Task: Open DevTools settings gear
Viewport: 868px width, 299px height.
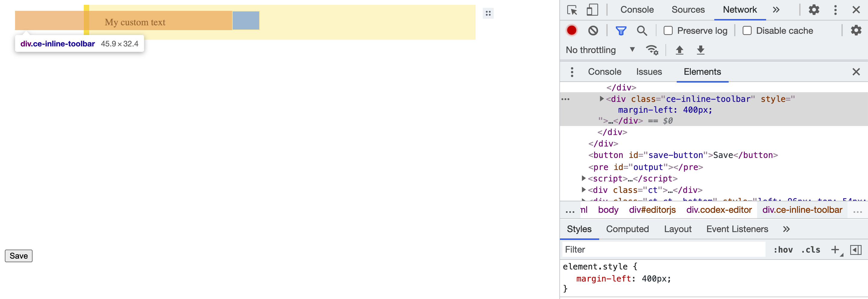Action: coord(814,10)
